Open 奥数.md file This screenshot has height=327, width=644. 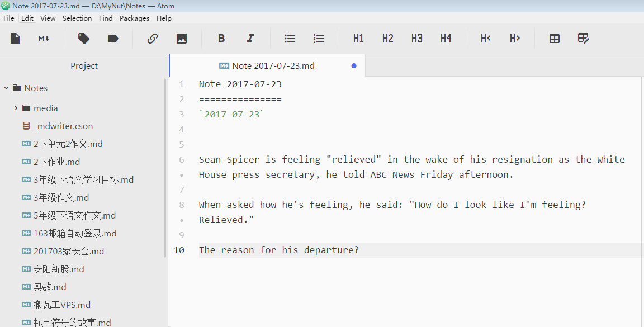pyautogui.click(x=50, y=287)
